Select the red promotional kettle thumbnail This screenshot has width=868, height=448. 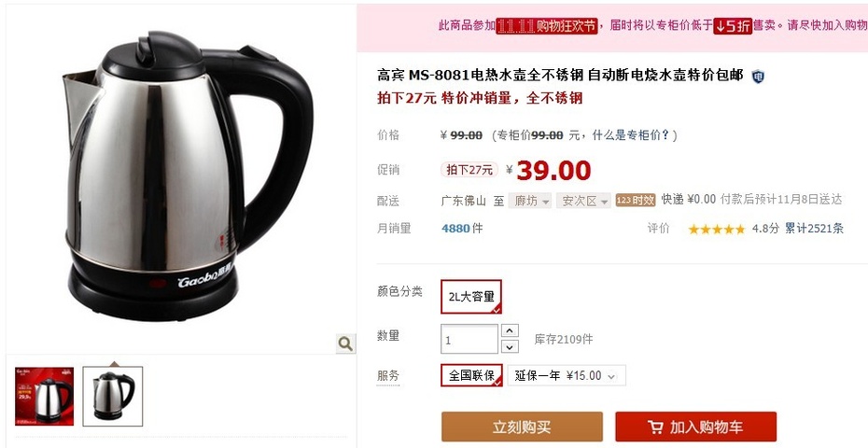click(44, 397)
